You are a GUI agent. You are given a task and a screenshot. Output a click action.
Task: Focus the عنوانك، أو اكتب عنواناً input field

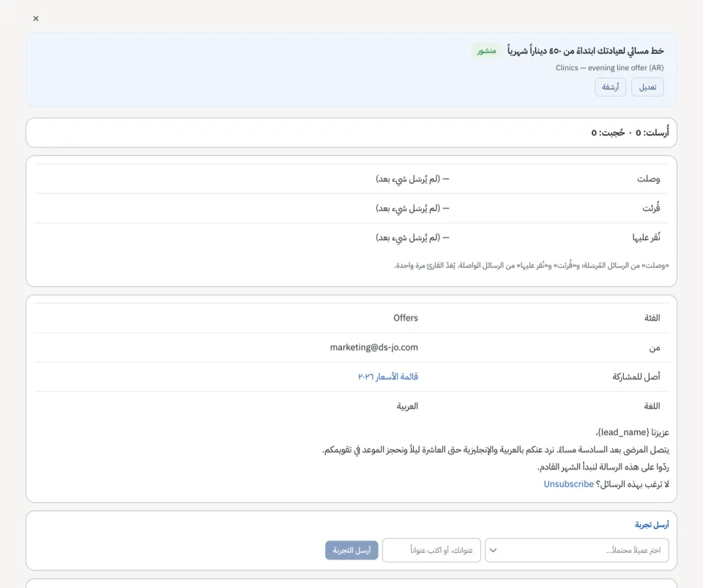pos(431,551)
